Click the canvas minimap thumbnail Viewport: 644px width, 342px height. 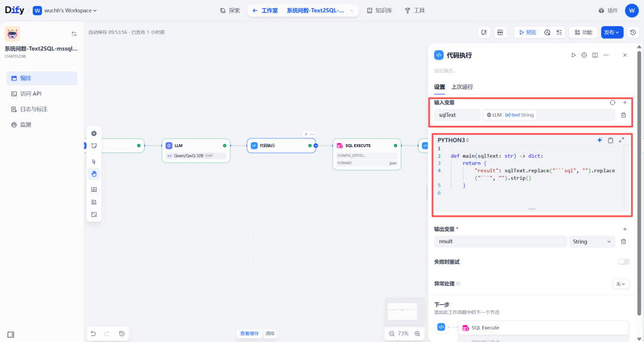point(402,312)
